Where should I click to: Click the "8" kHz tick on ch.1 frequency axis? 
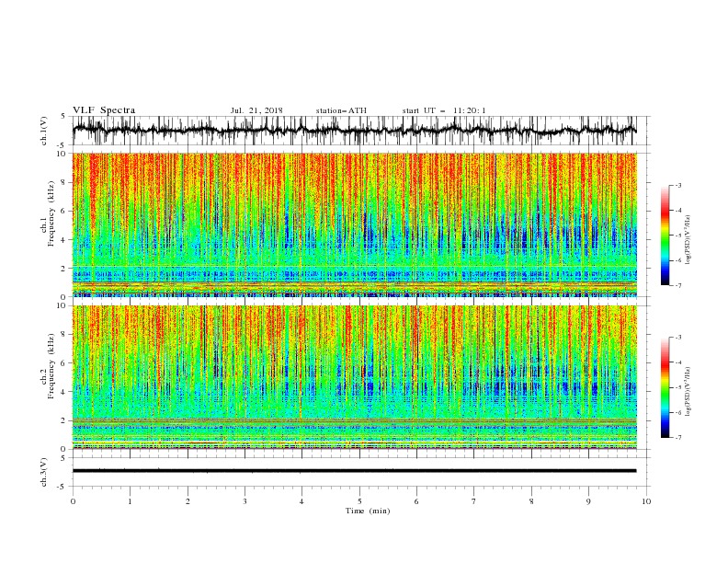coord(63,182)
